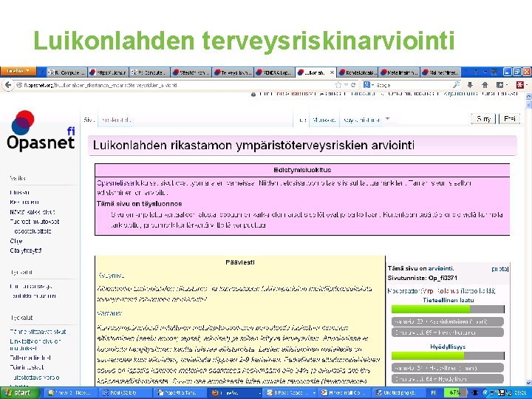Switch to the Metallimalmi tab

tap(399, 72)
